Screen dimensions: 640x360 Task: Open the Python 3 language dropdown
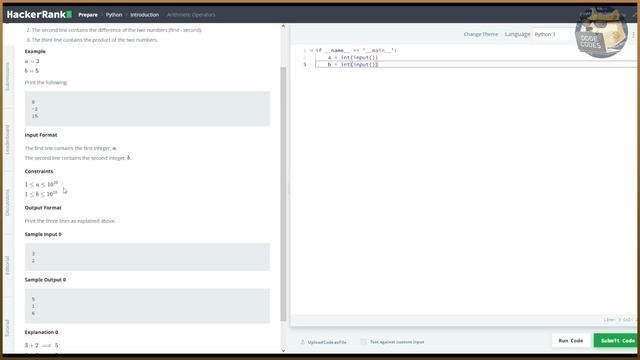tap(555, 34)
